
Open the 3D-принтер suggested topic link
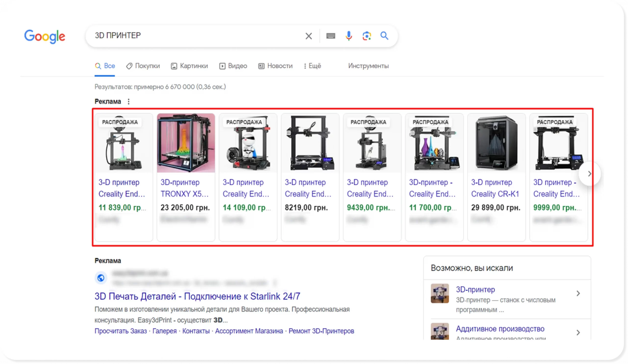475,289
